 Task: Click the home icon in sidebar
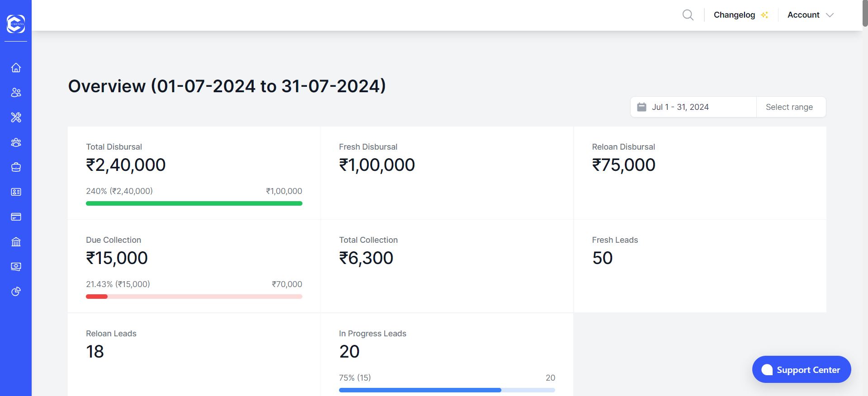click(16, 68)
